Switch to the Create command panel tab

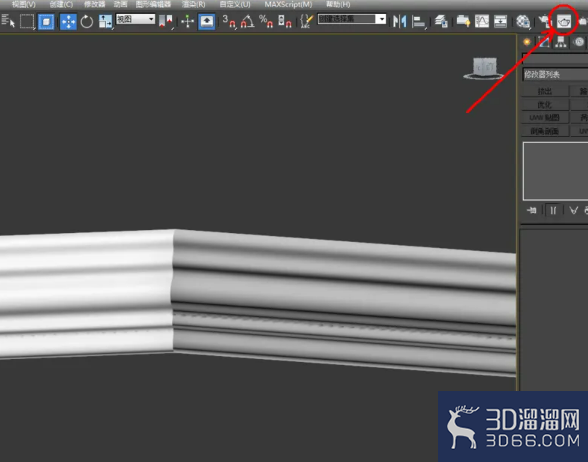pos(526,42)
